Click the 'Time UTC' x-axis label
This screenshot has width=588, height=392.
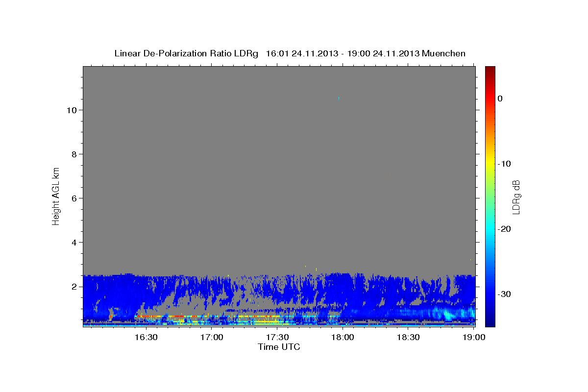[x=279, y=347]
